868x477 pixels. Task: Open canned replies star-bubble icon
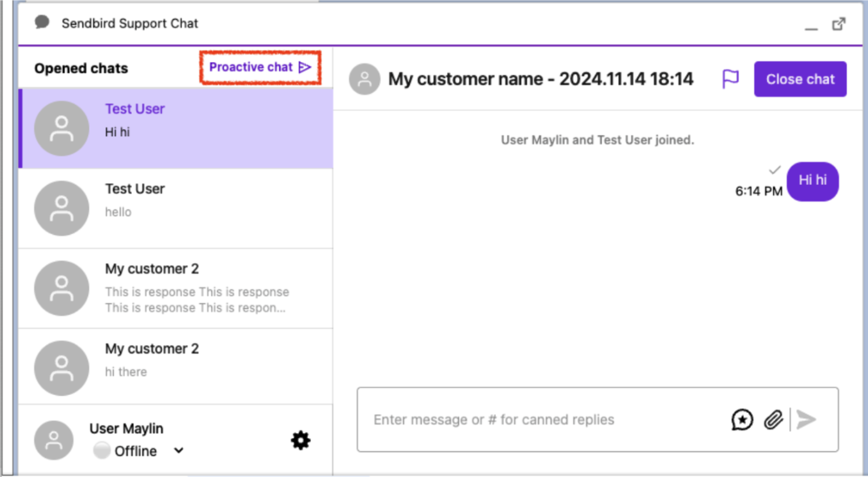click(x=742, y=420)
